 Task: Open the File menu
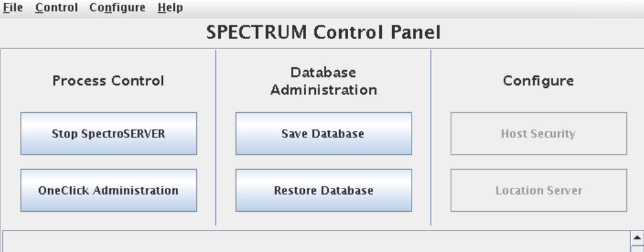pos(12,9)
